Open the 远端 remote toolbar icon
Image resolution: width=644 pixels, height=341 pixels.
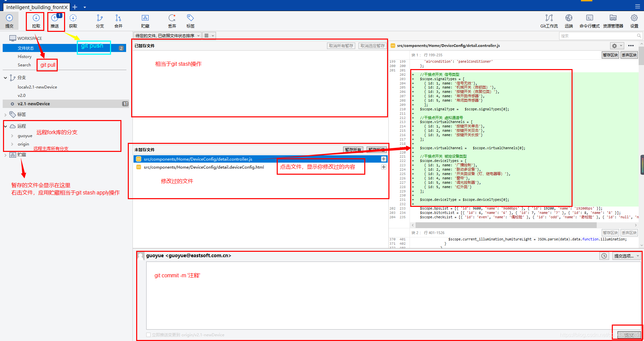tap(569, 21)
